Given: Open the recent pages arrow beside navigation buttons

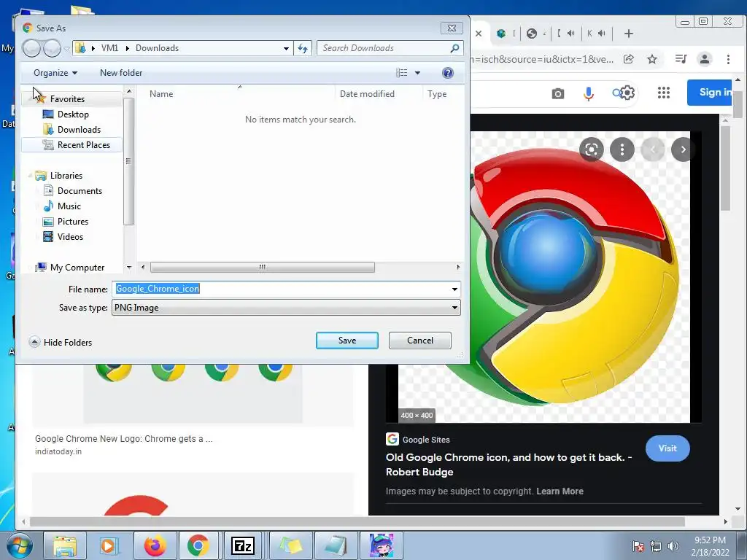Looking at the screenshot, I should pyautogui.click(x=66, y=48).
